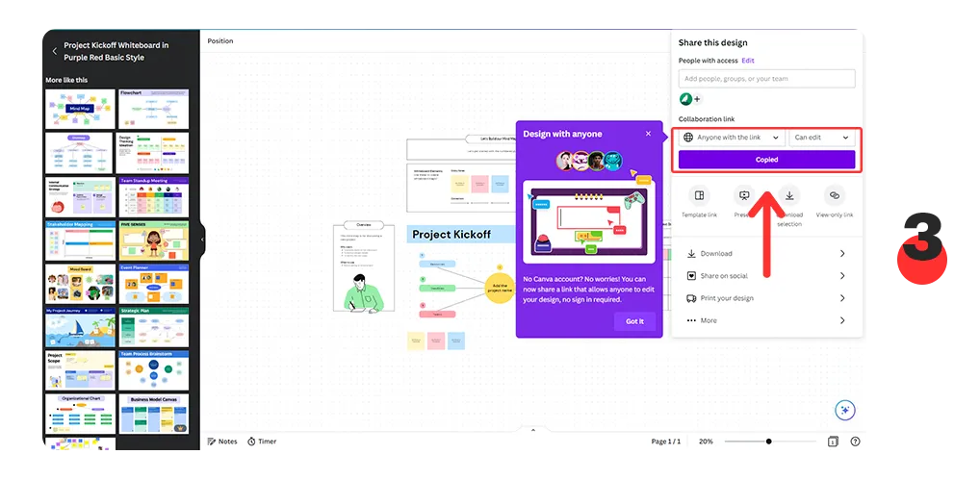Choose the Team Standup Meeting template

point(154,197)
